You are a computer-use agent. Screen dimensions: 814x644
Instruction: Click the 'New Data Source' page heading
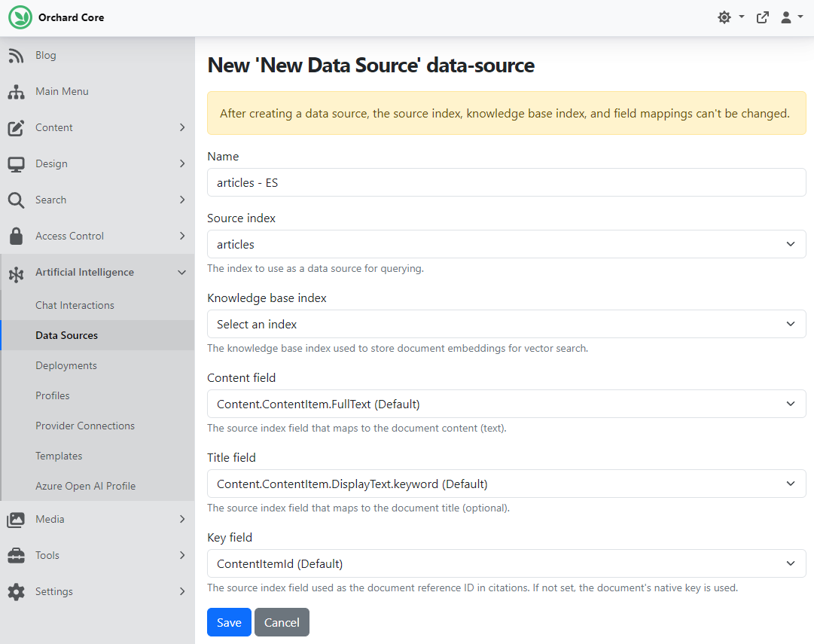(370, 66)
